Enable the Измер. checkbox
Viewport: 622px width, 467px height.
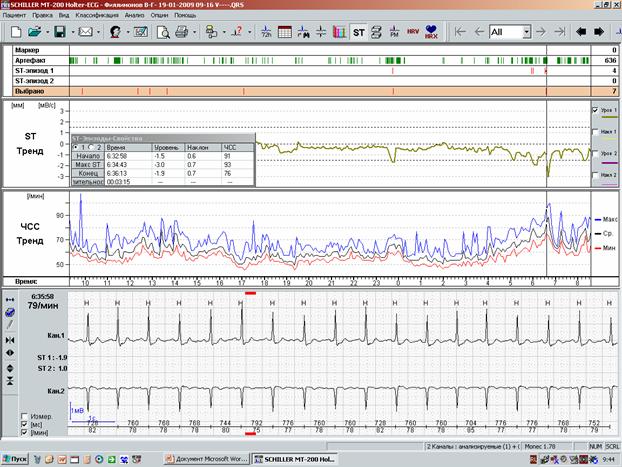tap(24, 416)
